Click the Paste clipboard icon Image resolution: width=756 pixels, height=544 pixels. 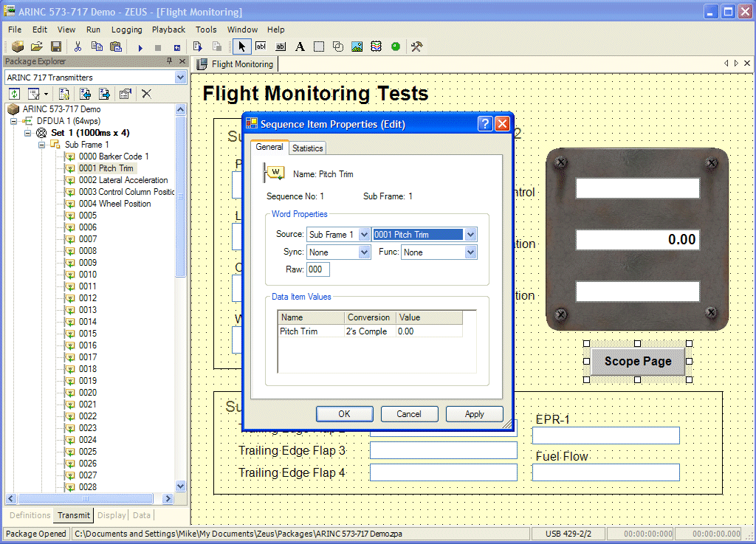(116, 47)
